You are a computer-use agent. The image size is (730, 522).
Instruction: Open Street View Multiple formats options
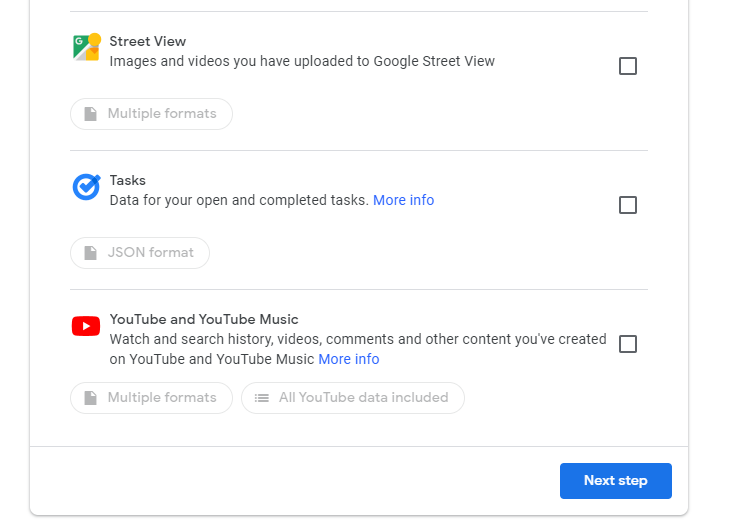coord(151,114)
